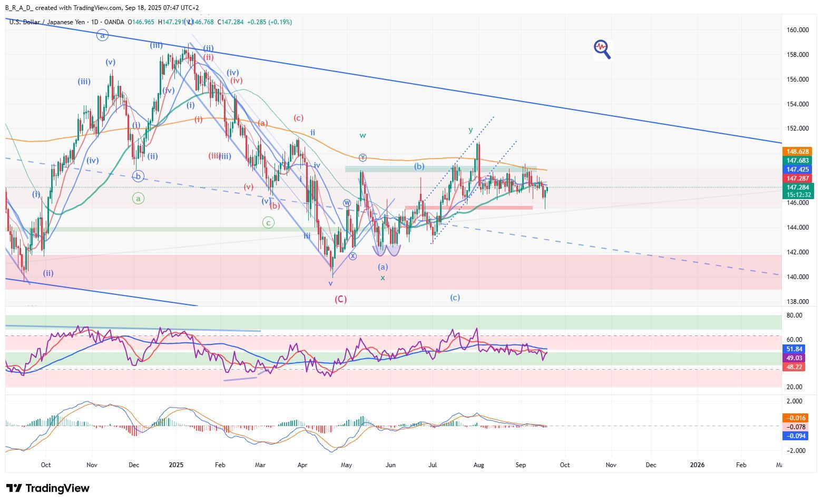Click Jun on the time axis

click(x=390, y=465)
